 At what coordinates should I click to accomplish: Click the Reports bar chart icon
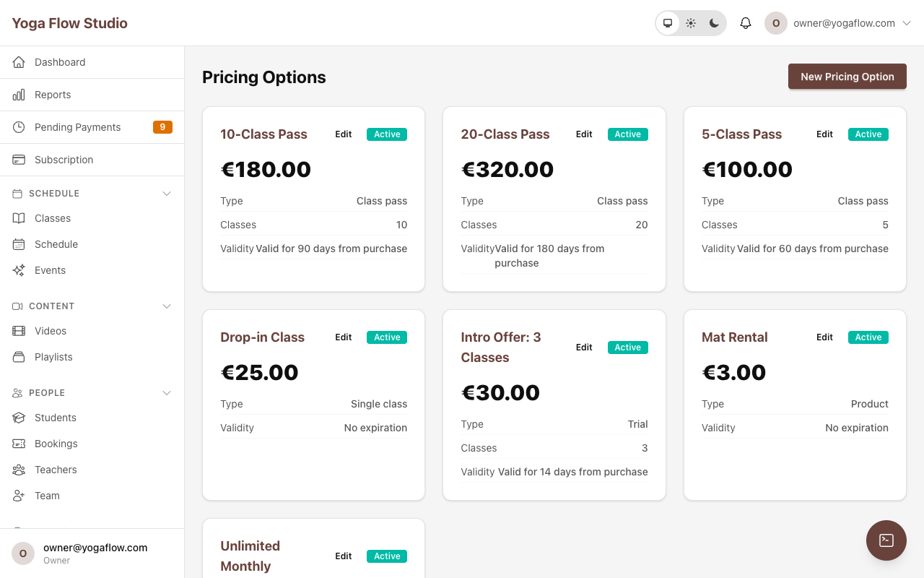(x=19, y=95)
